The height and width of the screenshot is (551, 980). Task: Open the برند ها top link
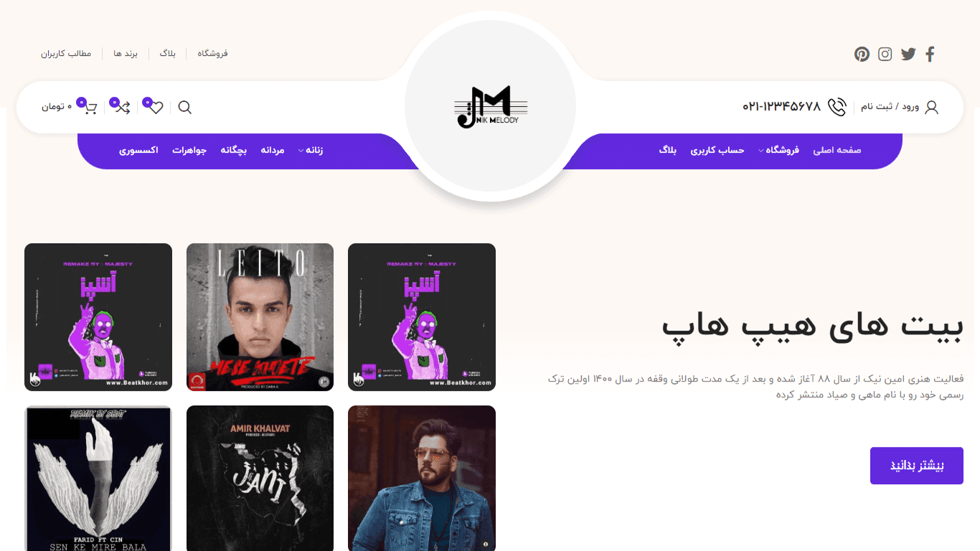click(126, 54)
